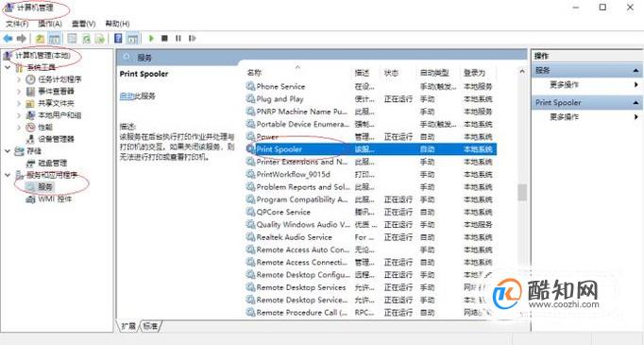The image size is (644, 345).
Task: Go forward with the gray right arrow
Action: (x=22, y=39)
